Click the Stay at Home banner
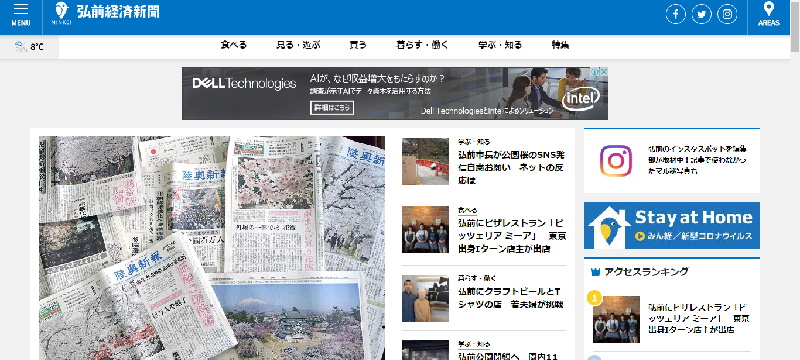 pos(672,225)
